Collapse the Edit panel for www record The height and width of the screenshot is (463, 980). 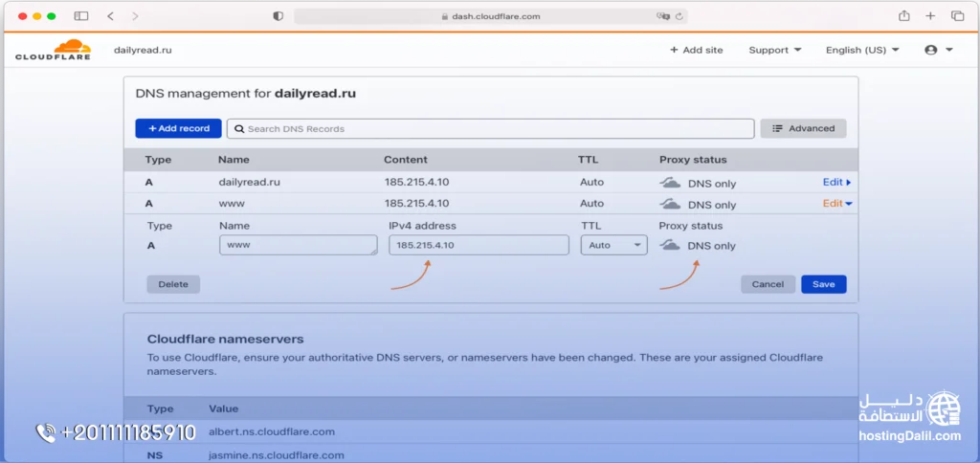click(837, 203)
